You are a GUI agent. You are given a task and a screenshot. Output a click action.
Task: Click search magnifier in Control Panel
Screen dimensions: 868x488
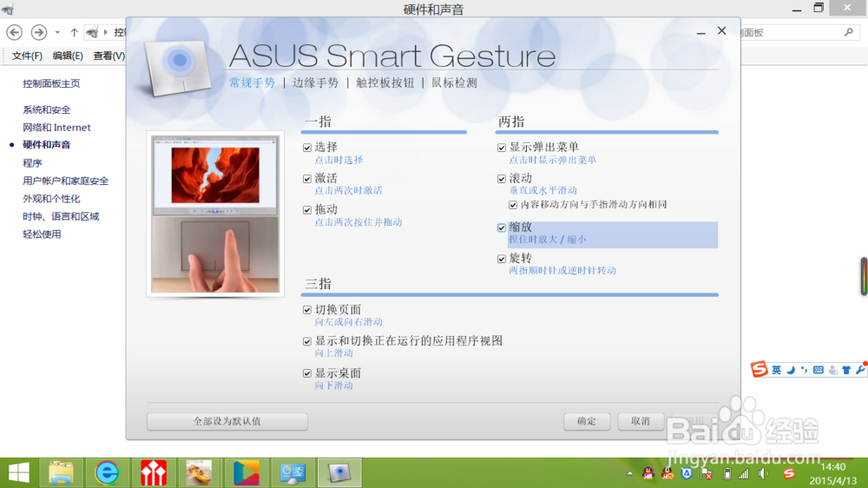pyautogui.click(x=849, y=33)
